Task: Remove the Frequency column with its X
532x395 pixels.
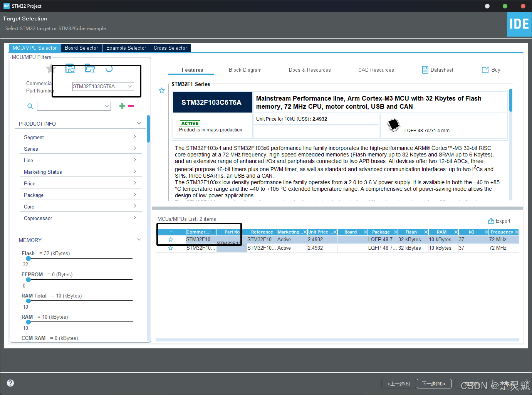Action: (x=517, y=232)
